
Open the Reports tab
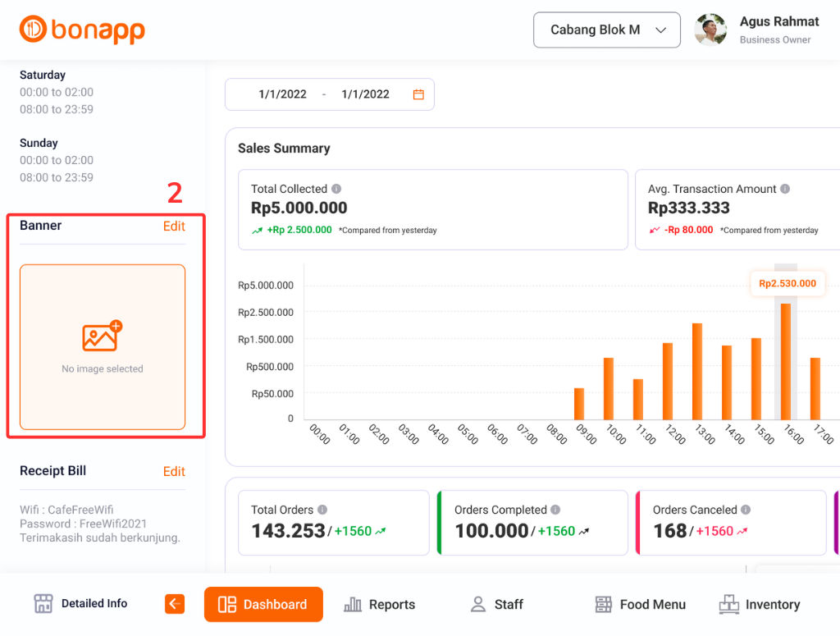(x=379, y=604)
